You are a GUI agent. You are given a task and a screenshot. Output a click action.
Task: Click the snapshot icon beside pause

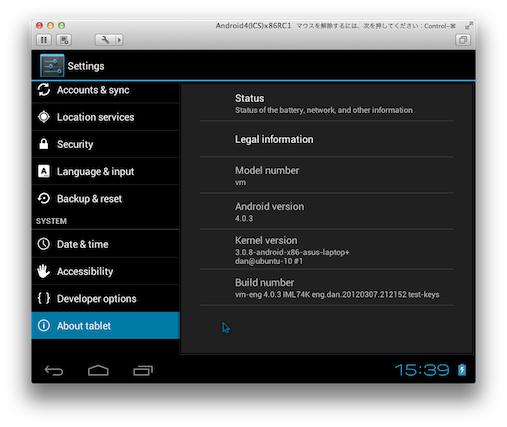[x=64, y=40]
